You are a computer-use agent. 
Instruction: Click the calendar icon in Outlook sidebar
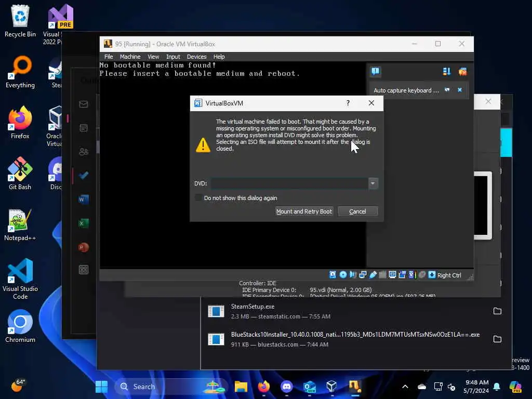[x=84, y=128]
